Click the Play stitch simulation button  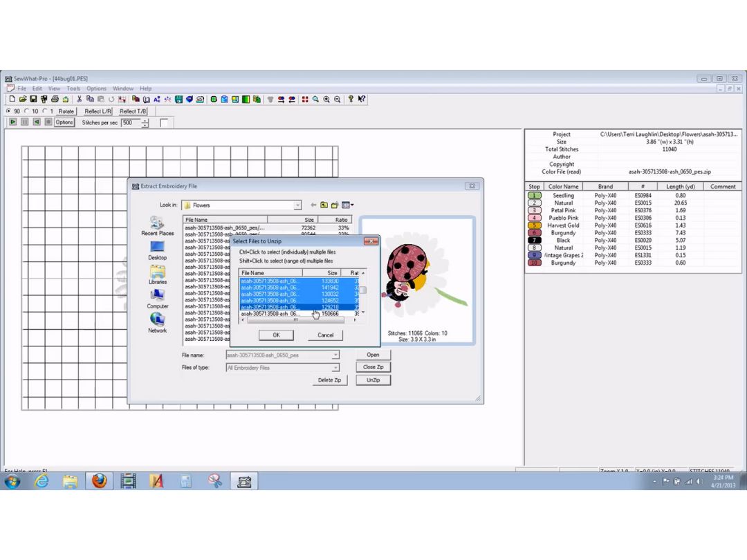click(13, 122)
